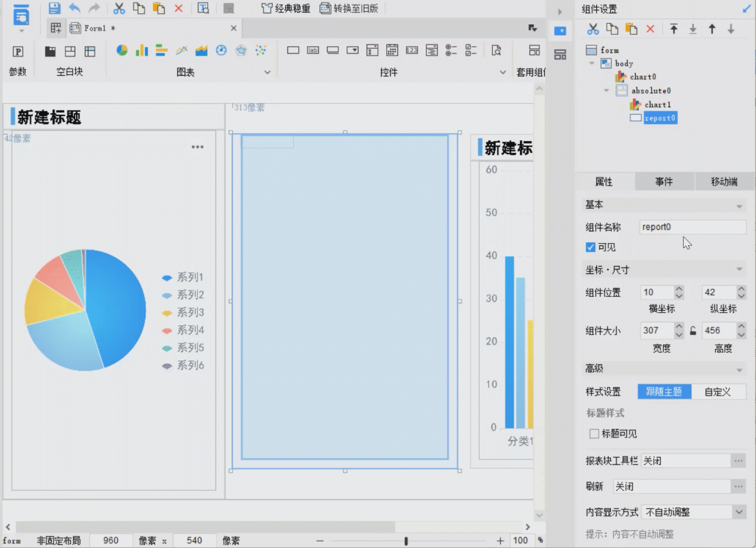Undo the last action in the top toolbar
Screen dimensions: 756x548
tap(75, 8)
